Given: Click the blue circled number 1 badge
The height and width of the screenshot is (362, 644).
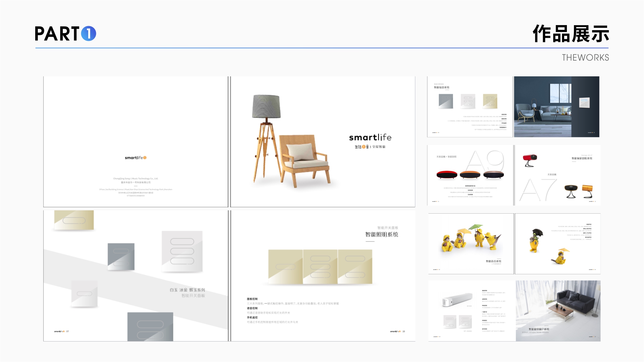Looking at the screenshot, I should [x=89, y=33].
